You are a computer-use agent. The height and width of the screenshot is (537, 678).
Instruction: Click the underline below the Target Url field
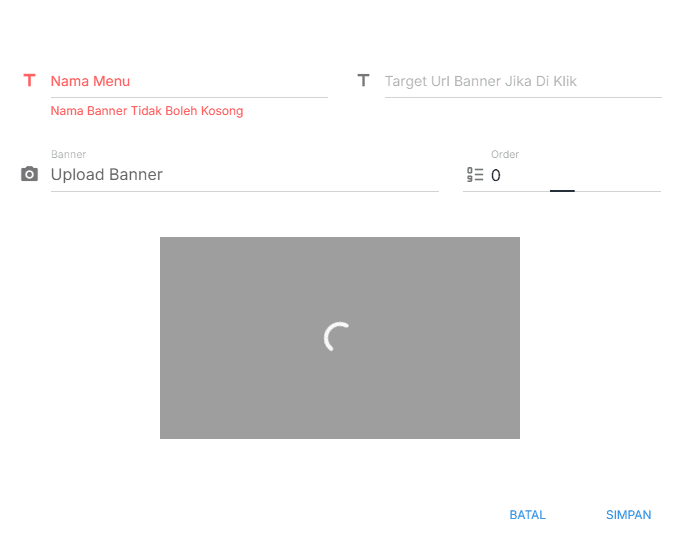coord(522,97)
